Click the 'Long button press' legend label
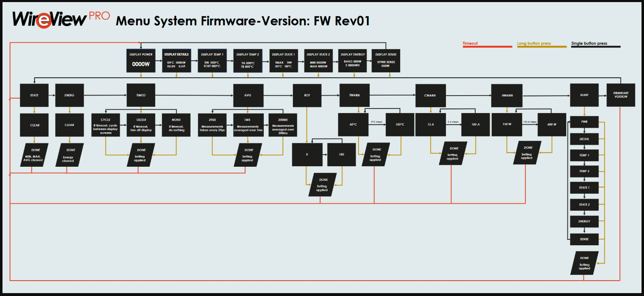This screenshot has width=644, height=296. (x=534, y=43)
